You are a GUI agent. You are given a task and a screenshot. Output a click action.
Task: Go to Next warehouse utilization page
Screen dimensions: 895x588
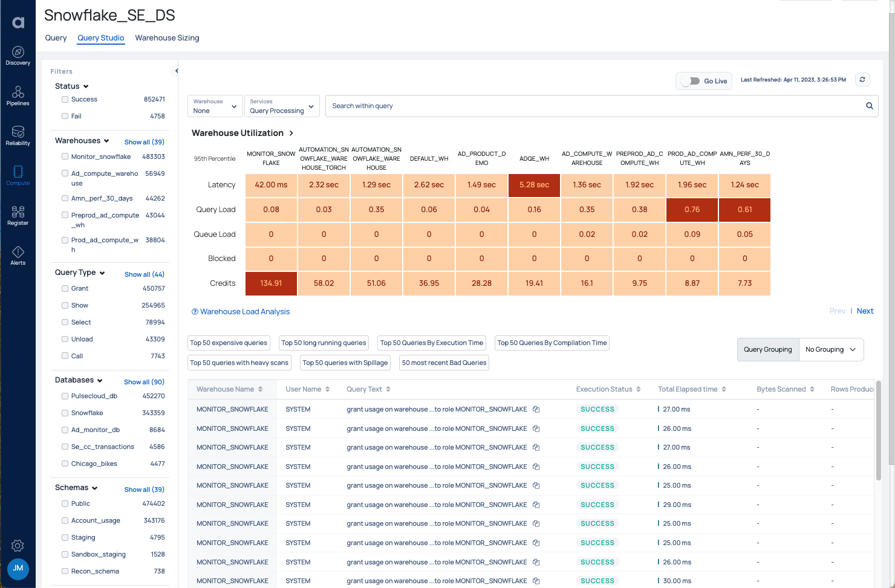(865, 311)
